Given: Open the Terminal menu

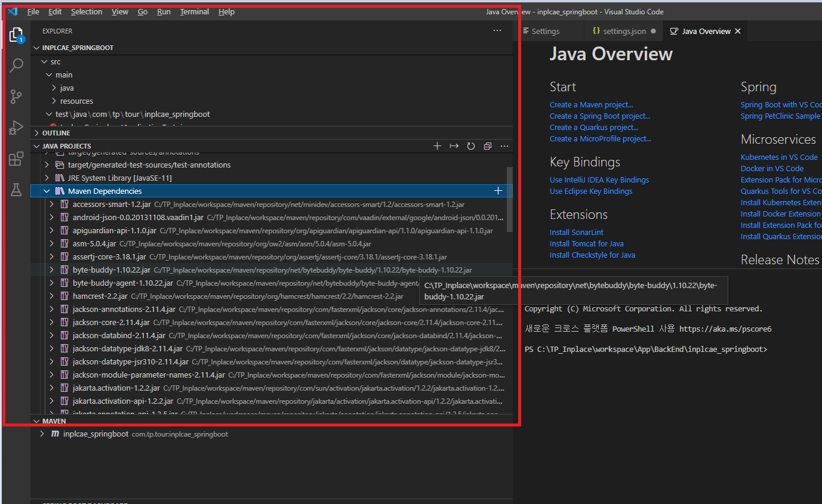Looking at the screenshot, I should pyautogui.click(x=195, y=11).
